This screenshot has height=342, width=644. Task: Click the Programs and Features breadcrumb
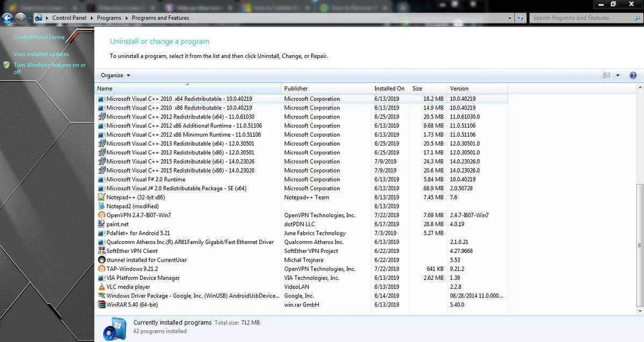(x=160, y=18)
